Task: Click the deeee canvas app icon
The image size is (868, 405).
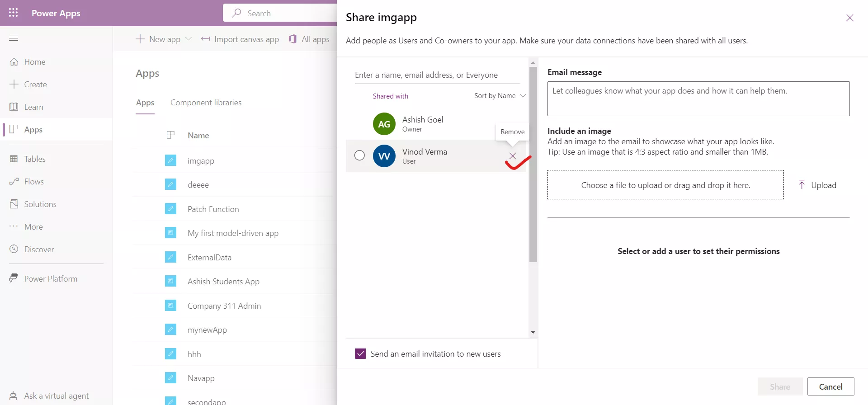Action: pyautogui.click(x=170, y=184)
